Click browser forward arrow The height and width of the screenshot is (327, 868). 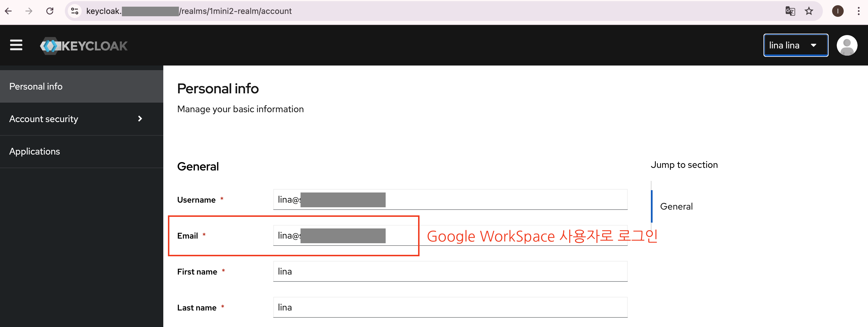point(29,11)
